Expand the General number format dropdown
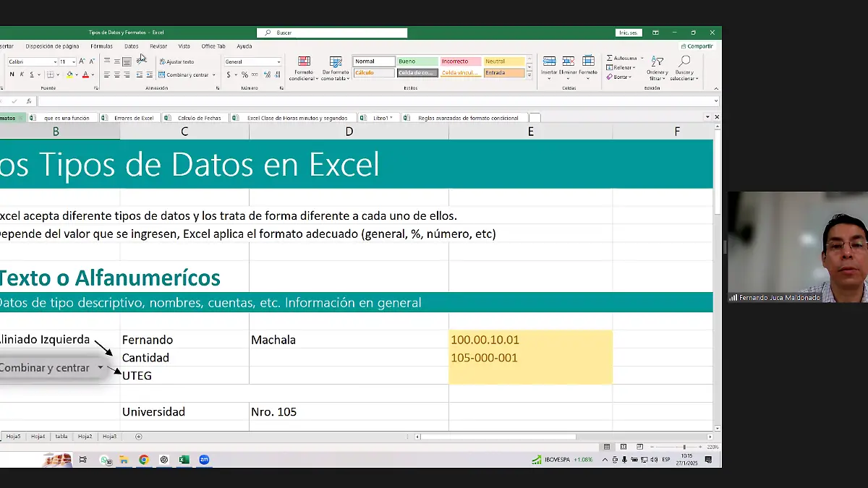The height and width of the screenshot is (488, 868). [x=278, y=62]
